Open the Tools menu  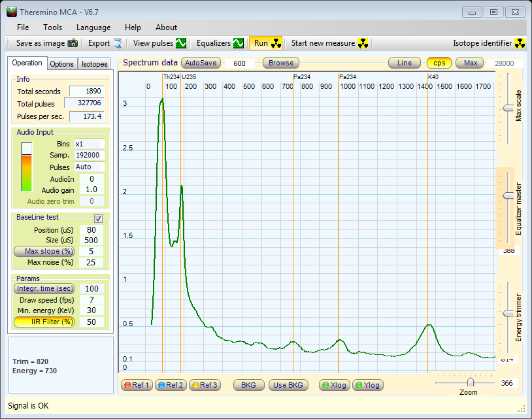pos(53,27)
